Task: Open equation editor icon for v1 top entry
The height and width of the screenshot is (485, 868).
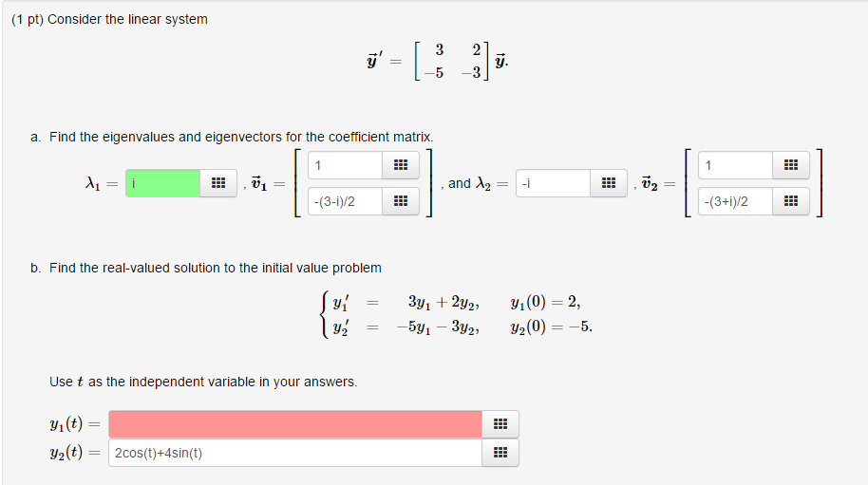Action: (400, 165)
